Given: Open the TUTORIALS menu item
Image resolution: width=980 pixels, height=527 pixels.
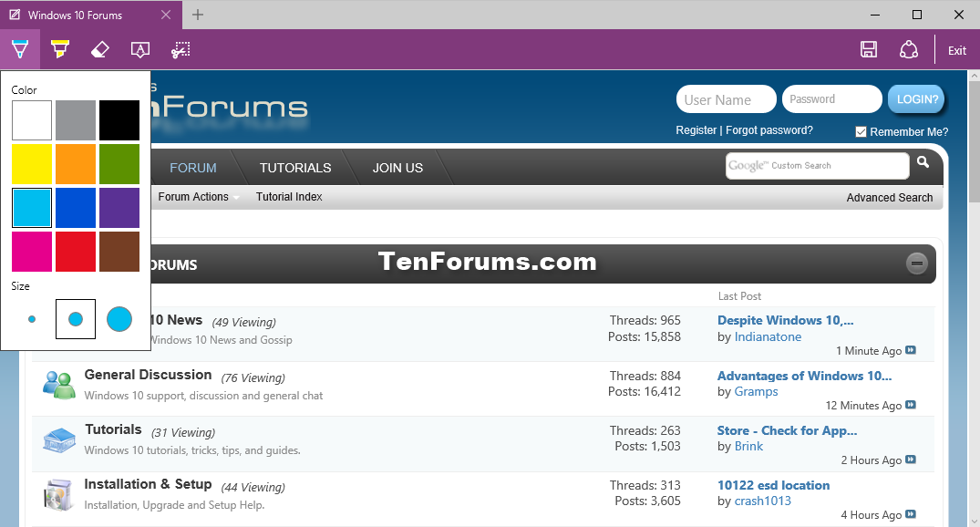Looking at the screenshot, I should pos(295,168).
